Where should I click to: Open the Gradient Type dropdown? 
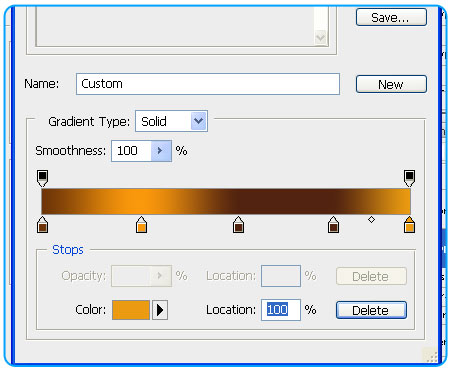[199, 121]
